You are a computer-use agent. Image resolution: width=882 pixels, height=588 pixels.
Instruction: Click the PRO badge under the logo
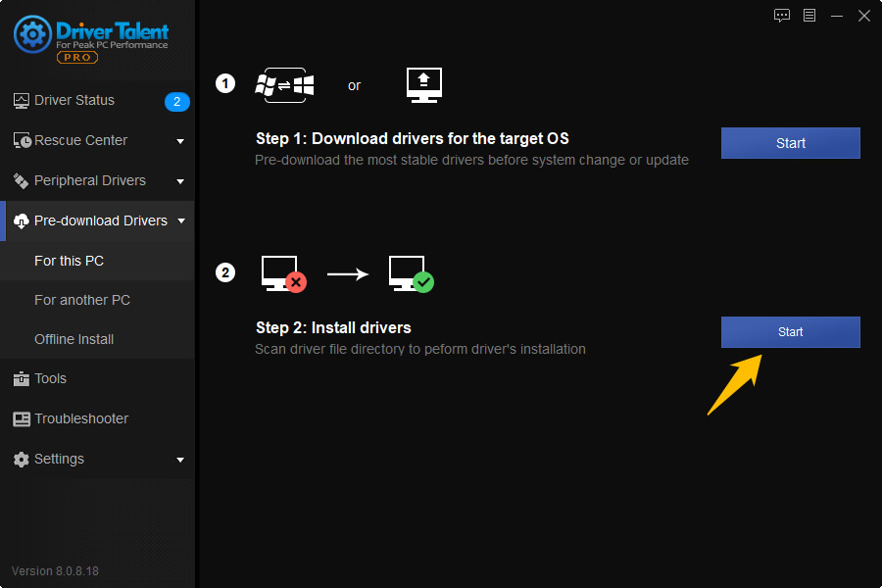(x=77, y=58)
